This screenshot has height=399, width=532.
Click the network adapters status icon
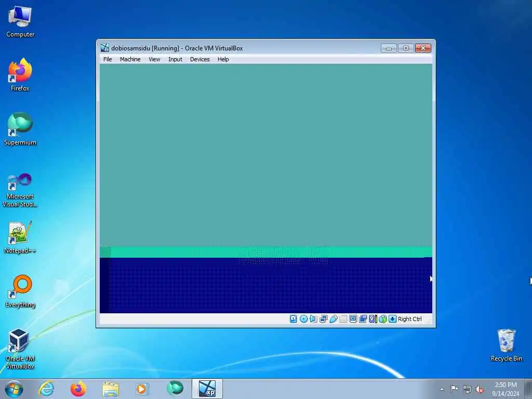coord(323,319)
